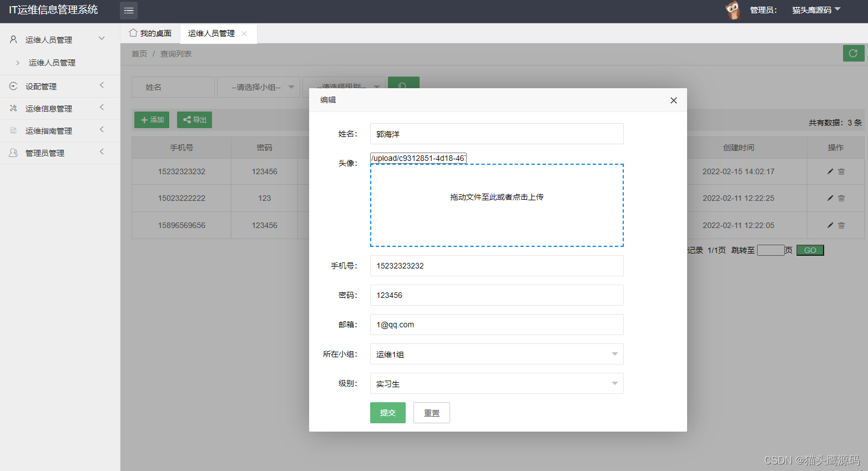Click cell 2022-02-11 12:22:25
The image size is (868, 471).
[x=739, y=198]
